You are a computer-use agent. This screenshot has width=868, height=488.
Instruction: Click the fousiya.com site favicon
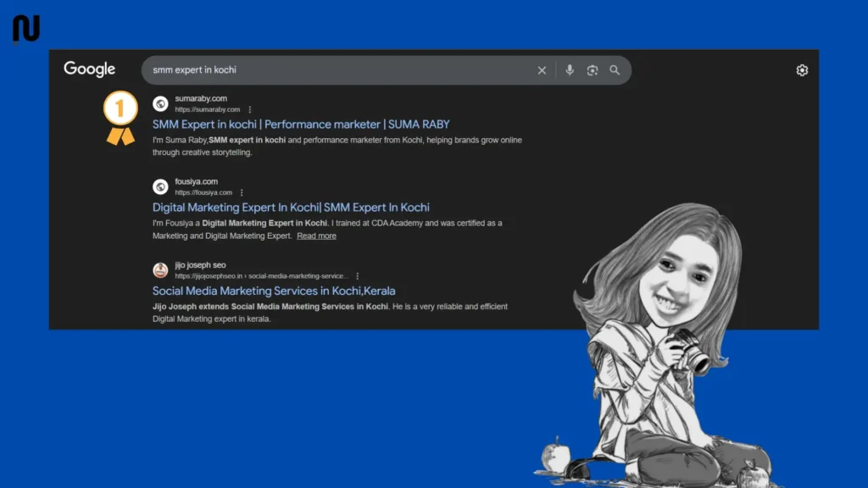tap(160, 186)
